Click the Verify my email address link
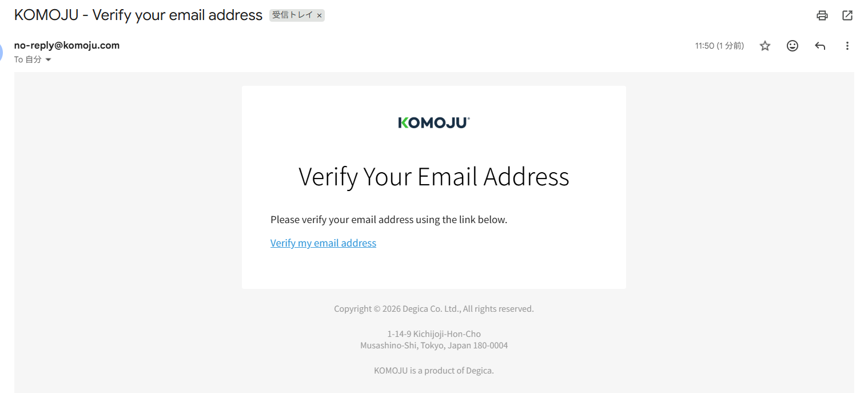The height and width of the screenshot is (393, 868). pos(323,243)
